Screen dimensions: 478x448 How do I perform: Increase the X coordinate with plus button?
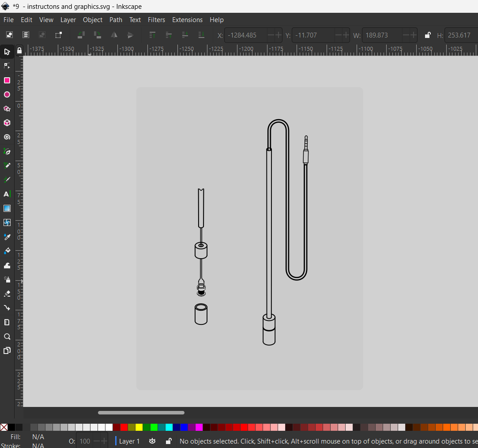coord(279,35)
